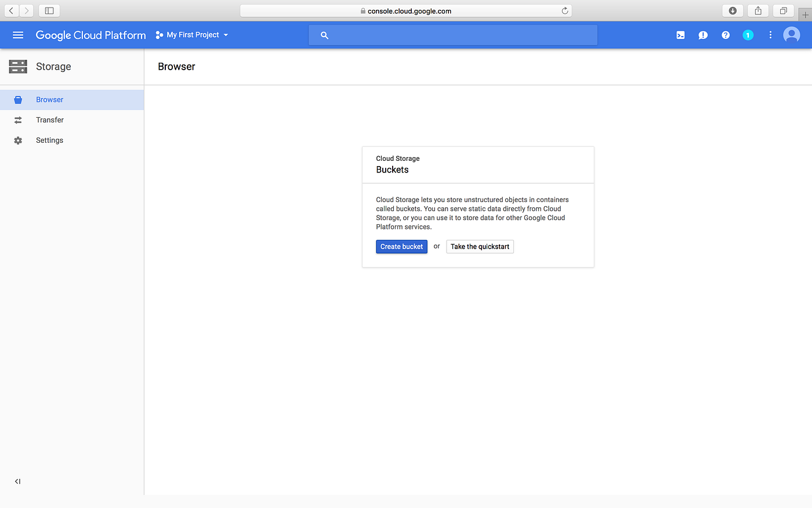Toggle the navigation hamburger menu
This screenshot has height=508, width=812.
click(x=17, y=35)
